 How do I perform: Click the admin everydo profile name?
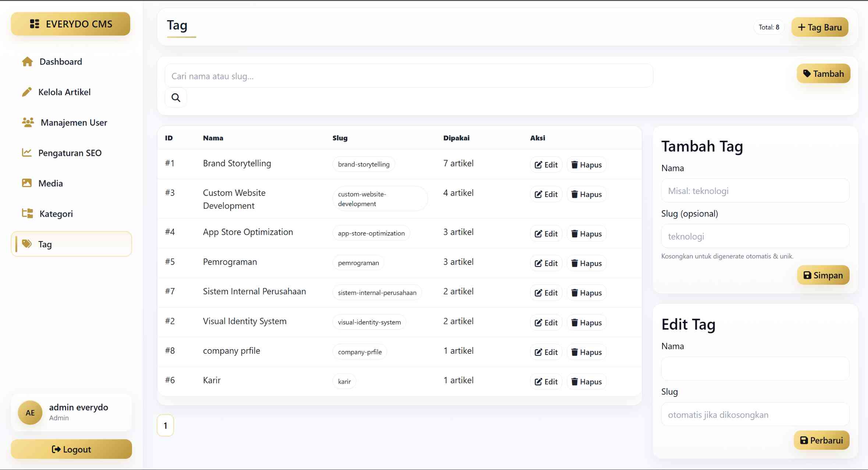pyautogui.click(x=78, y=408)
